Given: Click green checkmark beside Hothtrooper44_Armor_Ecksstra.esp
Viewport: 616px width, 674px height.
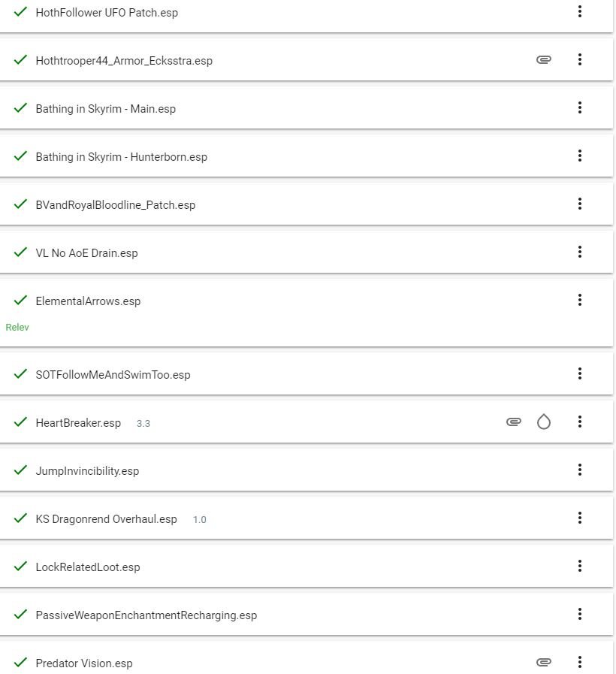Looking at the screenshot, I should pos(20,60).
